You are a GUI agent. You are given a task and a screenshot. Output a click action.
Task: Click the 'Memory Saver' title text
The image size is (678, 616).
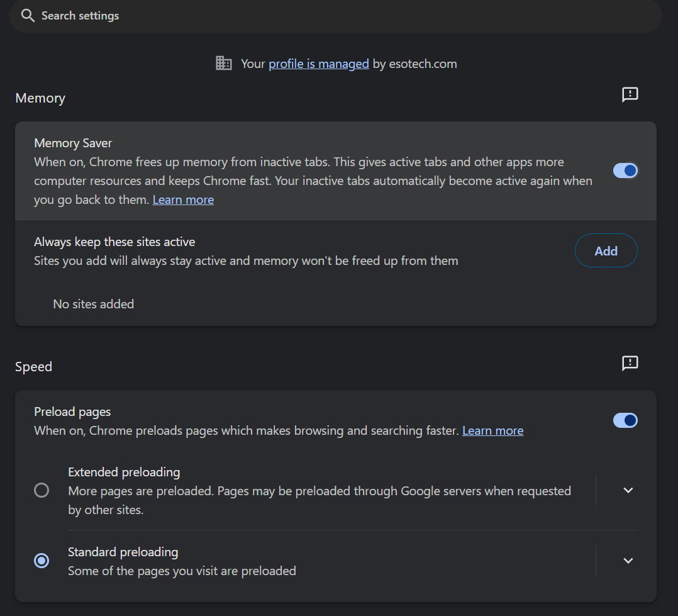[x=73, y=143]
